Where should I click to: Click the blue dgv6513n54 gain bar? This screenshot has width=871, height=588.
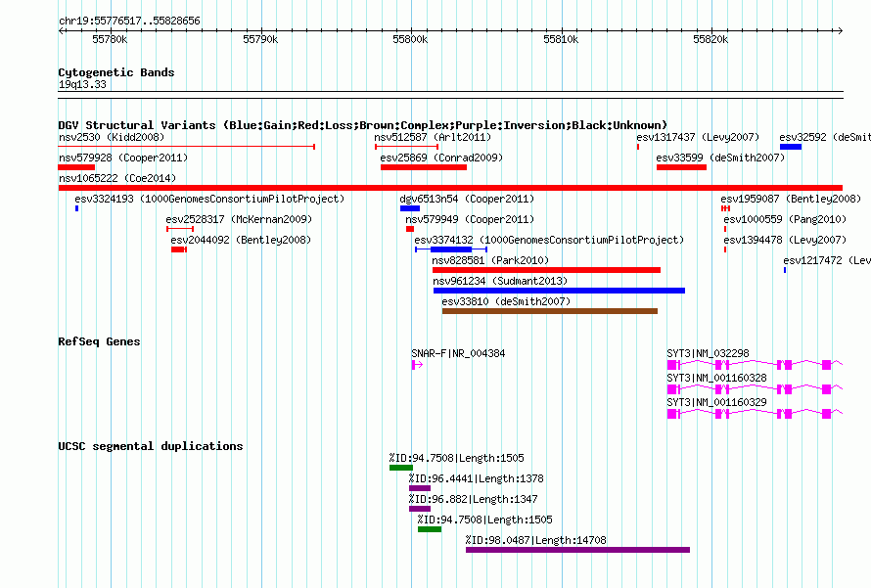click(410, 208)
